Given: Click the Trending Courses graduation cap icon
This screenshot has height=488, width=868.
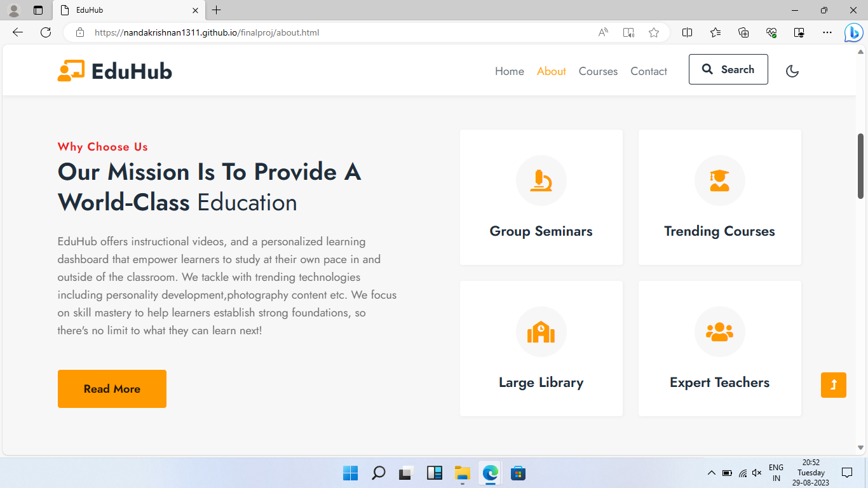Looking at the screenshot, I should point(719,180).
